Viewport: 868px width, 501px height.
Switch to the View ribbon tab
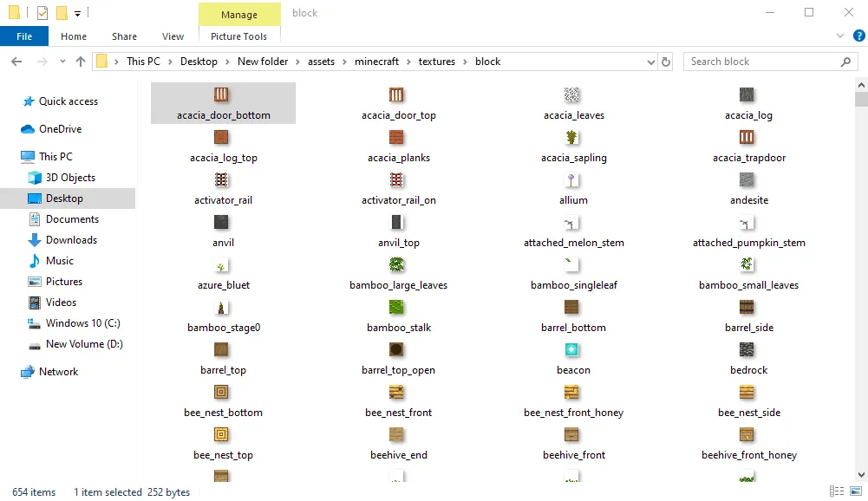point(173,36)
